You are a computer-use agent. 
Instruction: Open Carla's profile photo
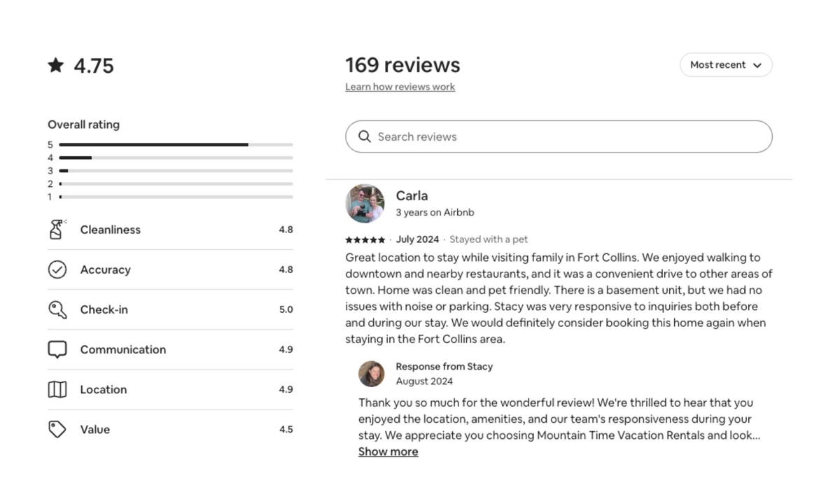coord(365,204)
